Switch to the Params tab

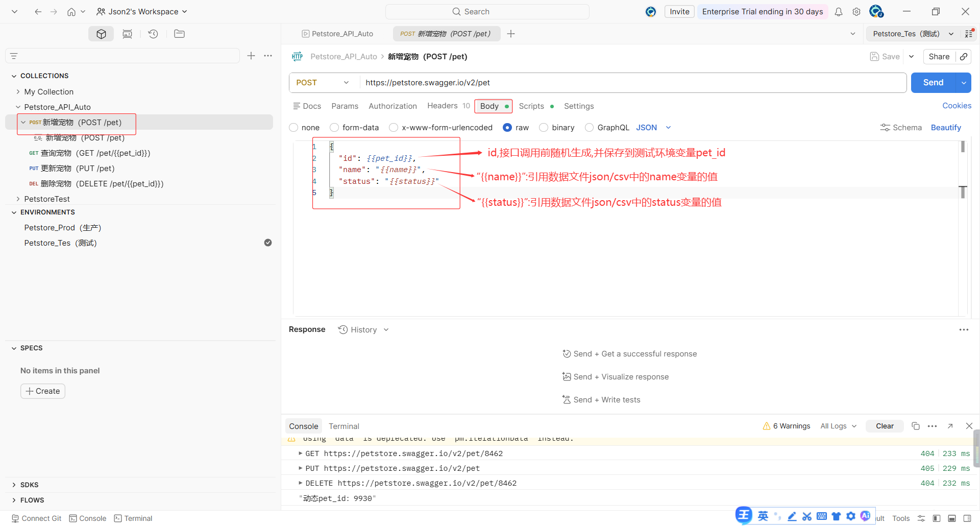[x=345, y=106]
